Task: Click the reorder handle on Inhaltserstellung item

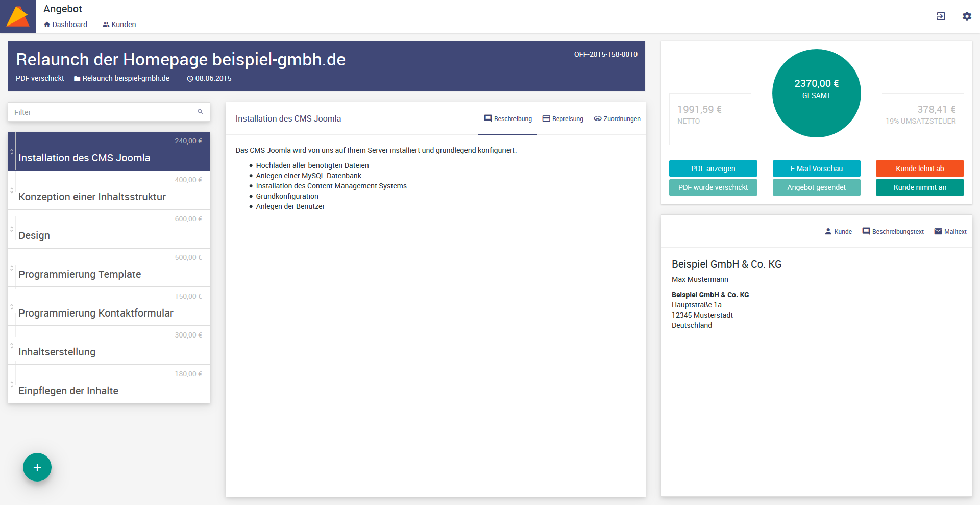Action: [x=12, y=346]
